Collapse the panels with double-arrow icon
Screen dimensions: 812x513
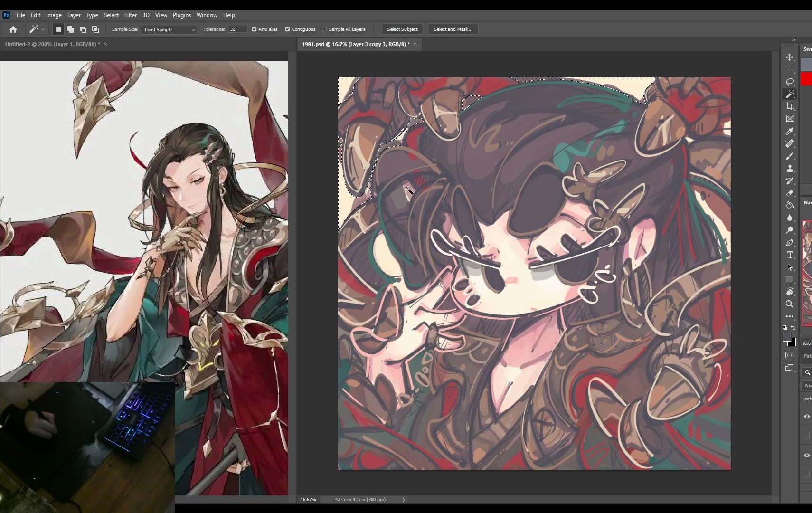pos(793,40)
